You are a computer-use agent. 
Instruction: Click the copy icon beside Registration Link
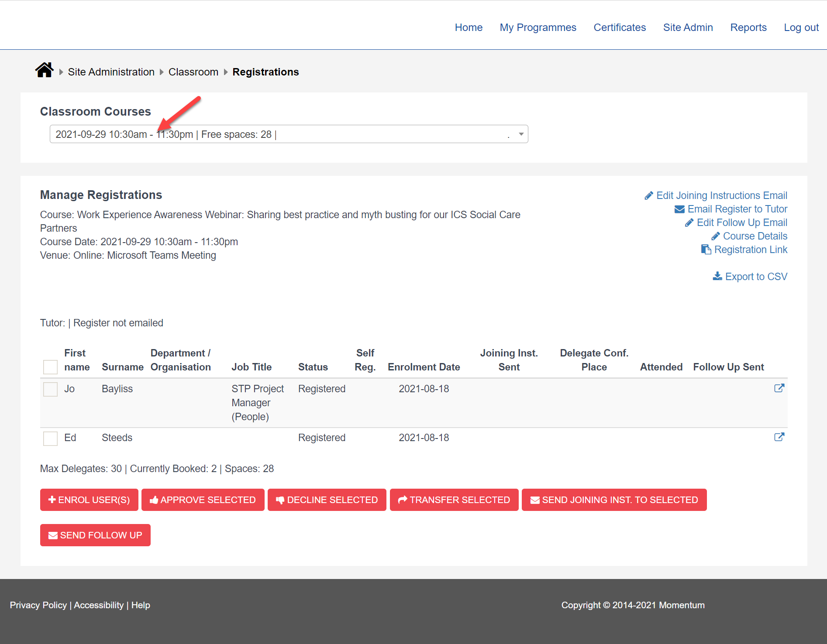click(706, 250)
